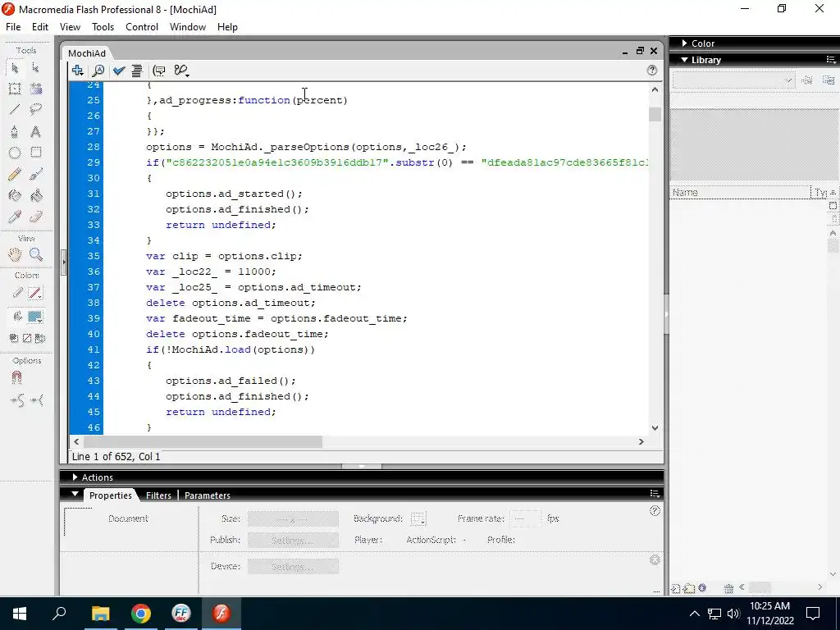Select the Zoom tool
The image size is (840, 630).
pyautogui.click(x=36, y=255)
